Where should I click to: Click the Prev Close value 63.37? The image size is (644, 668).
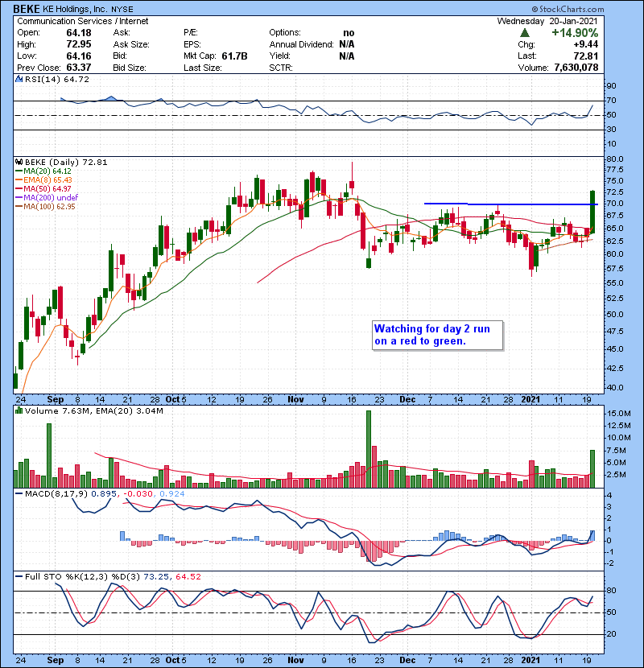(x=79, y=68)
